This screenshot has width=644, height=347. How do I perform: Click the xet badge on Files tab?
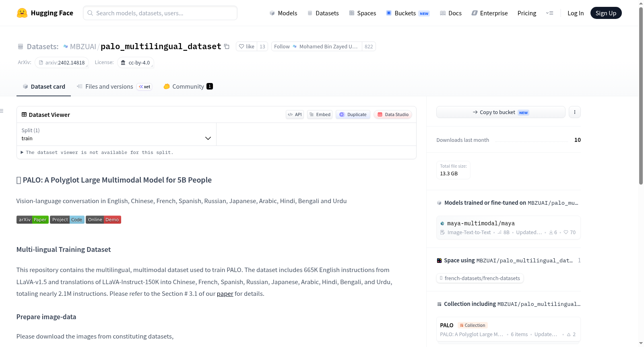tap(144, 87)
